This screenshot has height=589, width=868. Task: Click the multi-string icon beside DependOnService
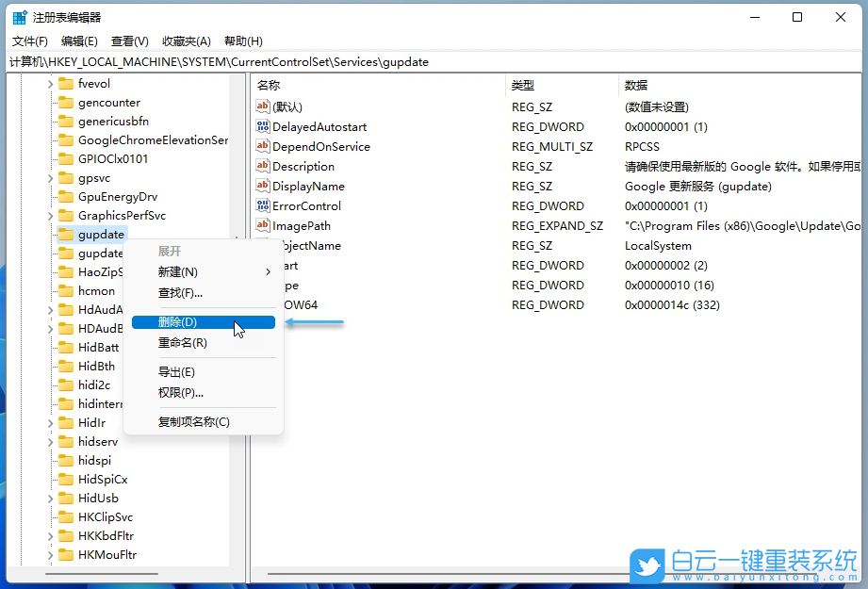(x=265, y=146)
